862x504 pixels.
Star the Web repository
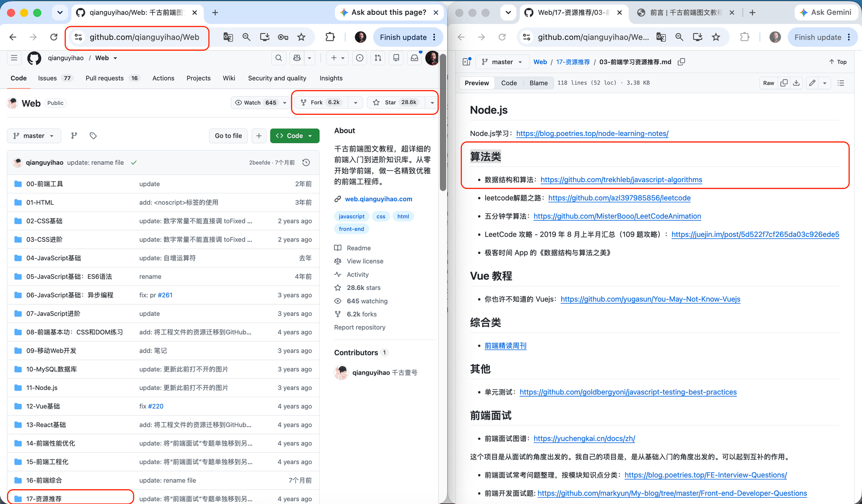(396, 103)
